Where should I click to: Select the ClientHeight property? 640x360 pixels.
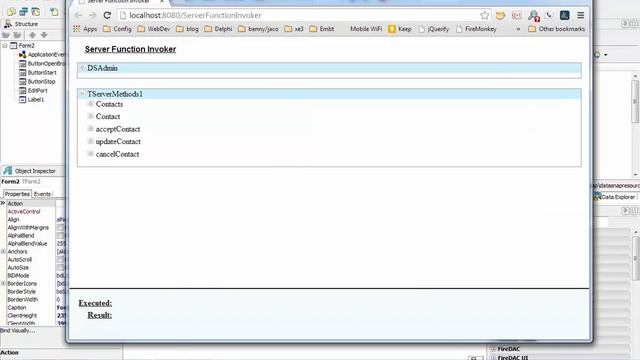click(x=22, y=316)
